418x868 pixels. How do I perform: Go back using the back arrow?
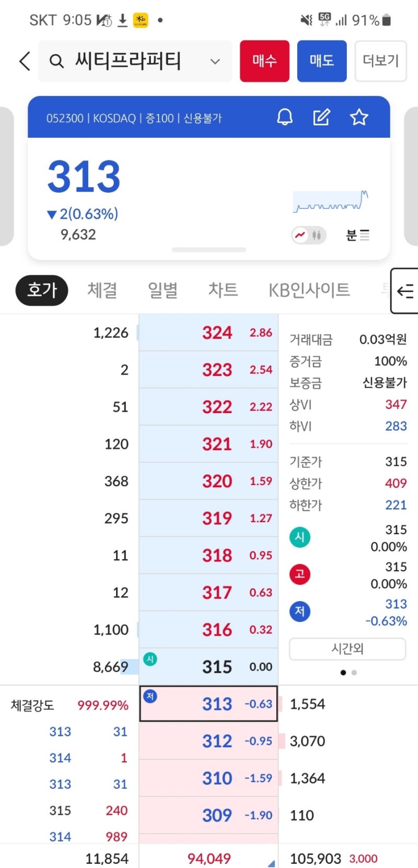point(24,61)
